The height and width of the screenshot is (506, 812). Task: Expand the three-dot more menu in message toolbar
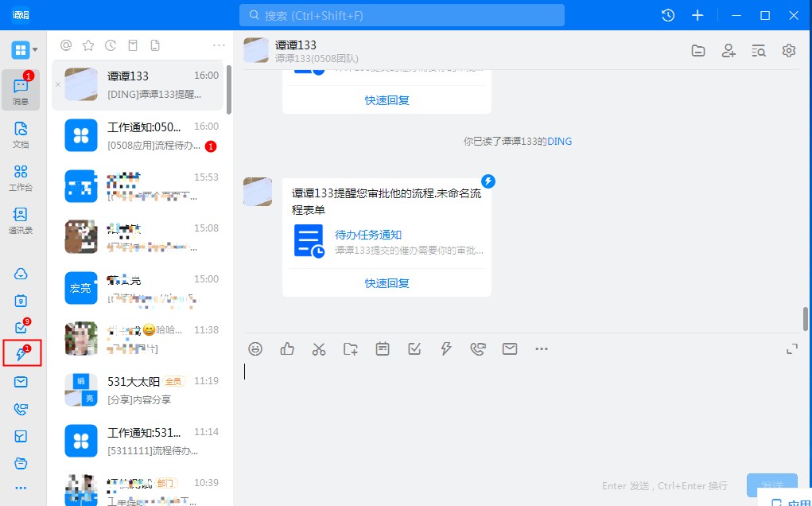point(542,348)
